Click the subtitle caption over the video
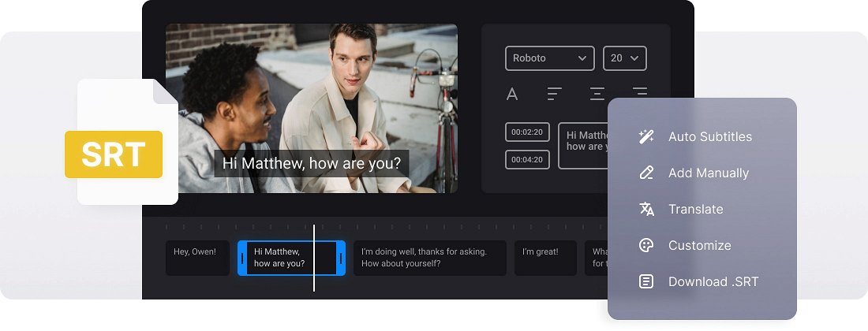The image size is (868, 331). coord(312,164)
